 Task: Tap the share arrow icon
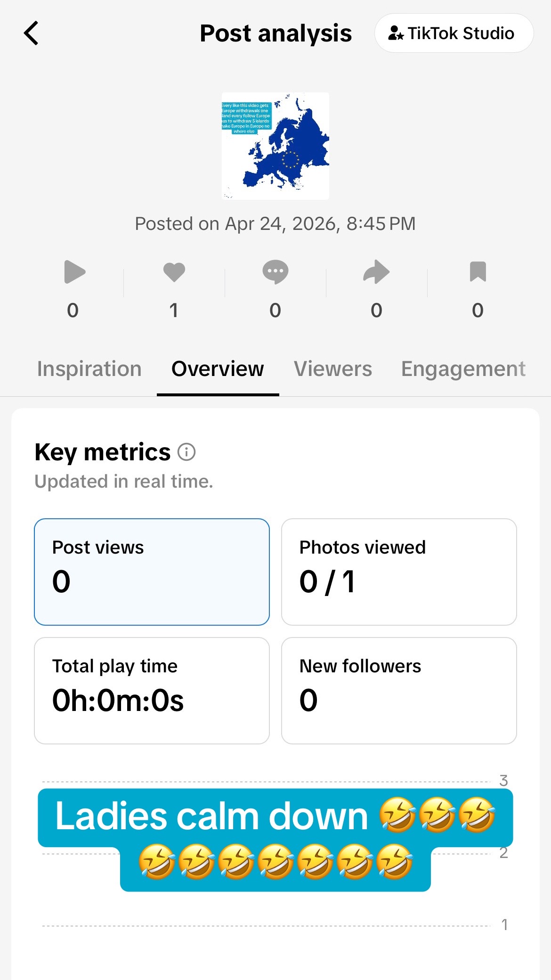tap(376, 272)
